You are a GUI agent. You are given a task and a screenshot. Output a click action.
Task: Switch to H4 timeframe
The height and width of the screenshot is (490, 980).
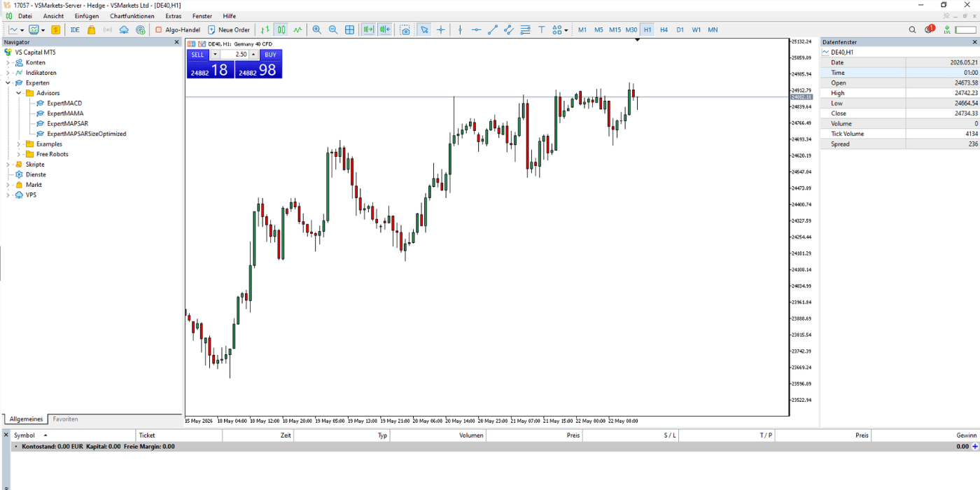[664, 30]
